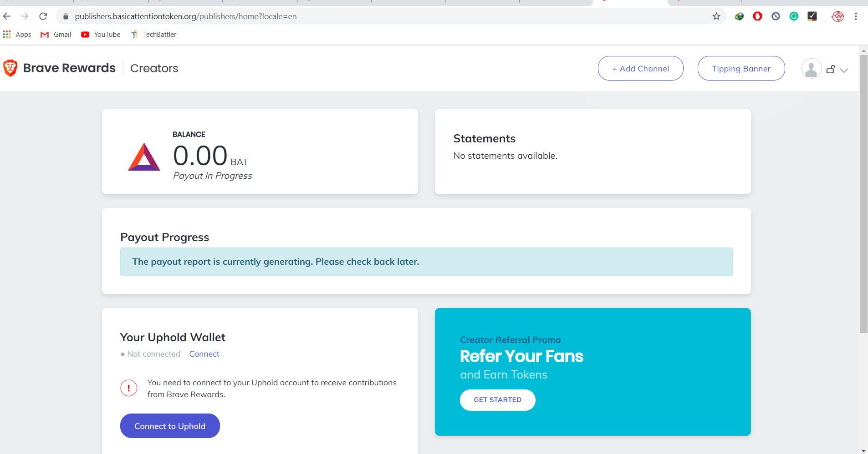Open the Todoist extension
The height and width of the screenshot is (454, 868).
[812, 16]
